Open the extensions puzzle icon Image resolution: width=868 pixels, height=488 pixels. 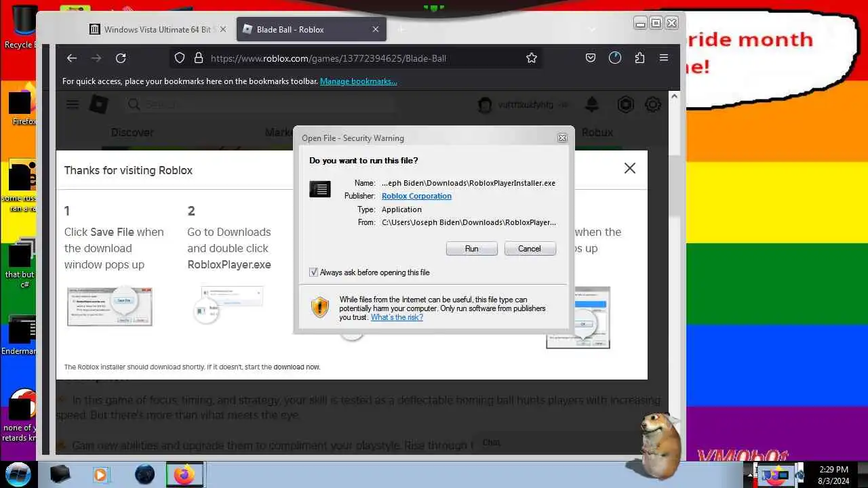(639, 58)
